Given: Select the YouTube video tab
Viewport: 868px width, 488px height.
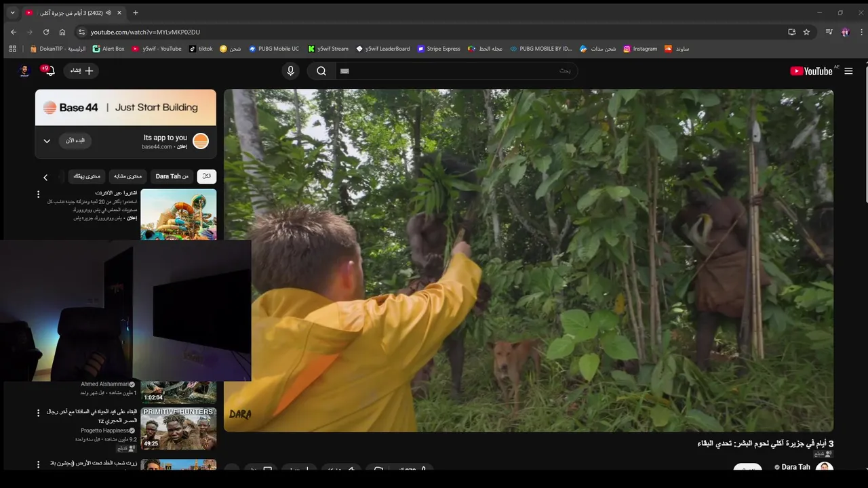Looking at the screenshot, I should (x=75, y=12).
